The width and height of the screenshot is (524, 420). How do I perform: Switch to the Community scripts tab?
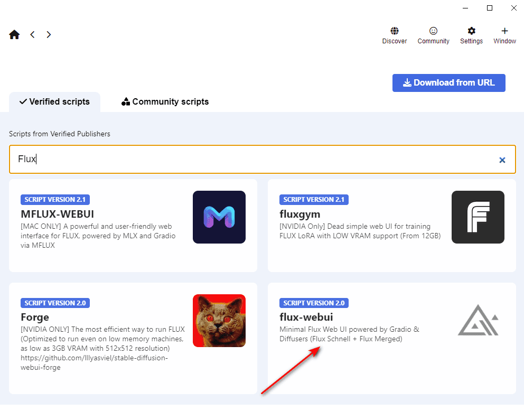[165, 101]
